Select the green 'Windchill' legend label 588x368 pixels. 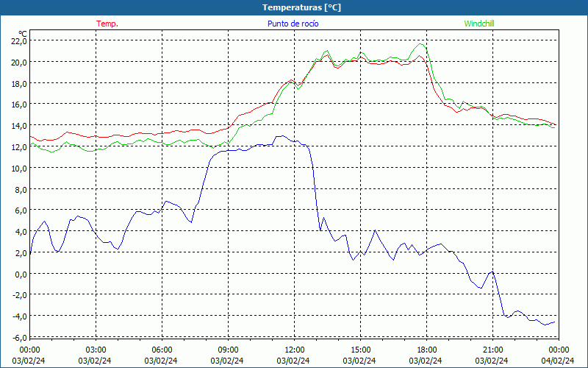(479, 24)
